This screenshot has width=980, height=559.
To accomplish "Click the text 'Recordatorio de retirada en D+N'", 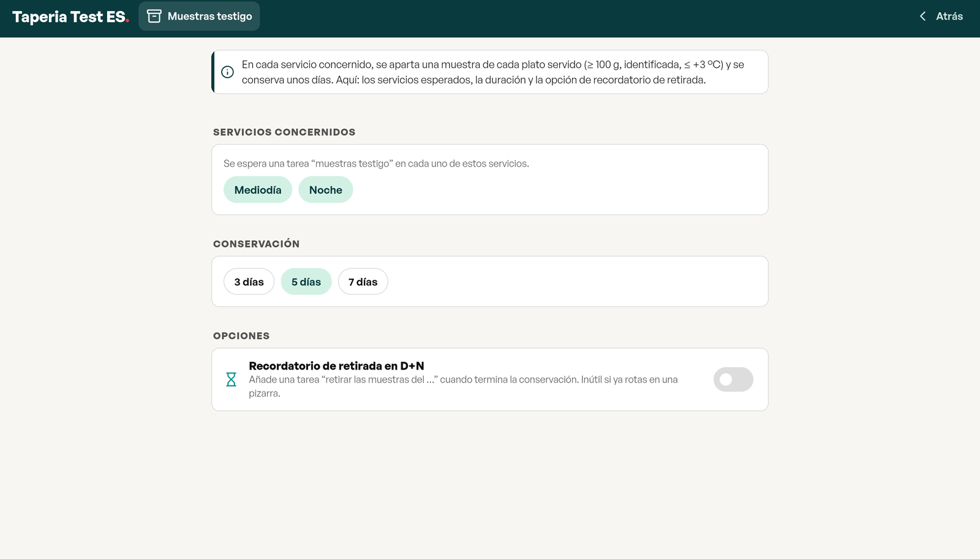I will (x=336, y=366).
